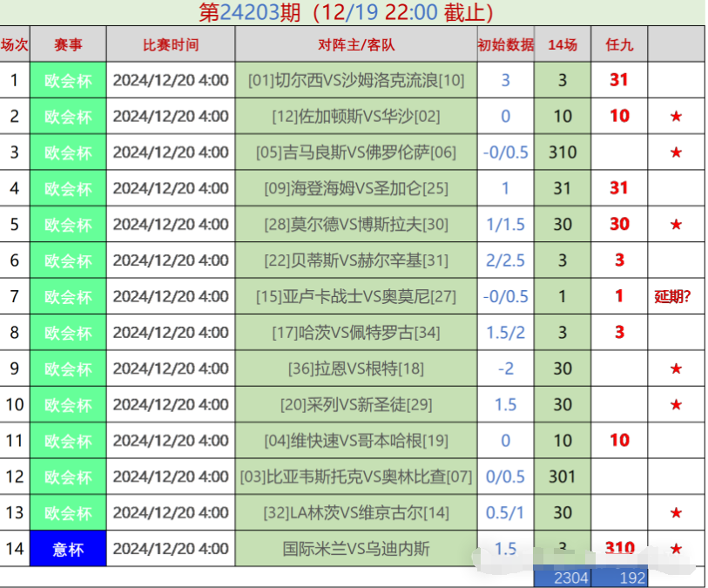708x588 pixels.
Task: Click the 对阵主/客队 column header
Action: coord(356,44)
